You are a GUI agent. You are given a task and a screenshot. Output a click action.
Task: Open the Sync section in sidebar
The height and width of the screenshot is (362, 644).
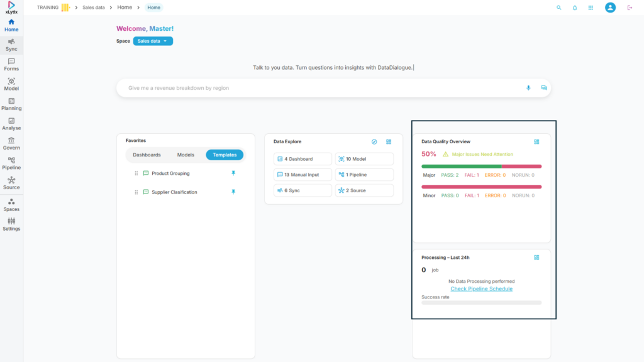[11, 45]
